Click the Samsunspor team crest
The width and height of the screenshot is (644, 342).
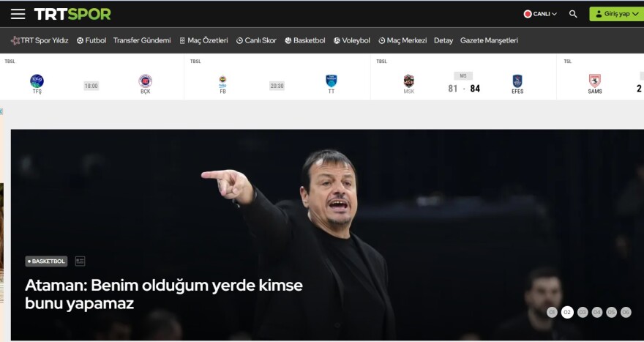594,81
